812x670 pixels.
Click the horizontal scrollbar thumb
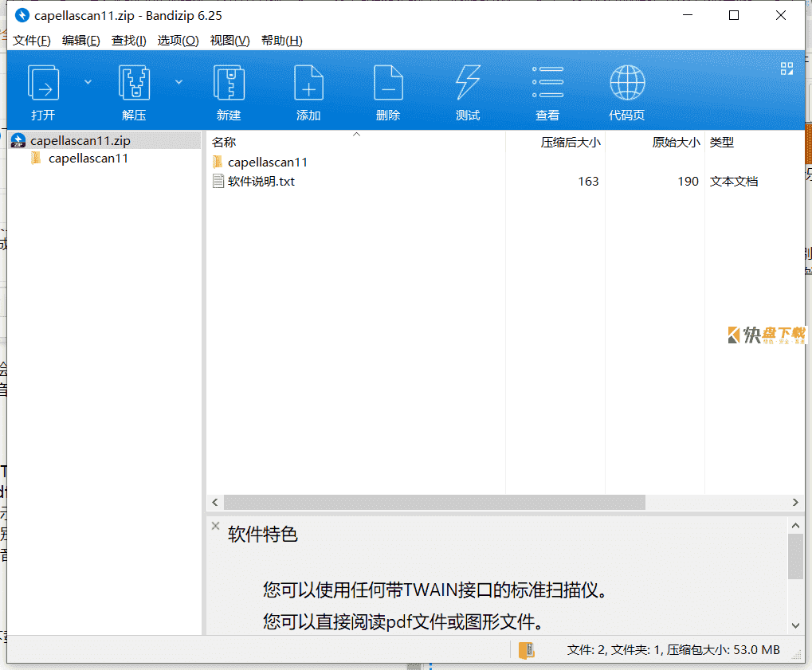click(x=434, y=502)
